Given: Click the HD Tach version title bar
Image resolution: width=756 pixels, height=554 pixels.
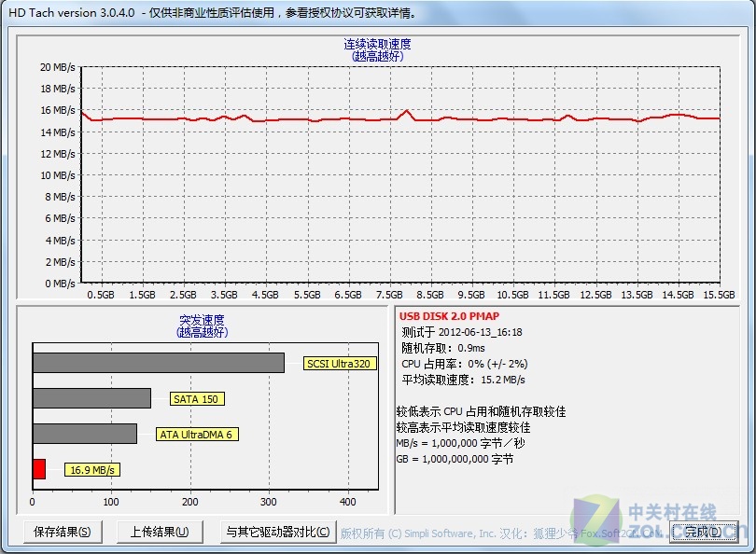Looking at the screenshot, I should pyautogui.click(x=215, y=13).
